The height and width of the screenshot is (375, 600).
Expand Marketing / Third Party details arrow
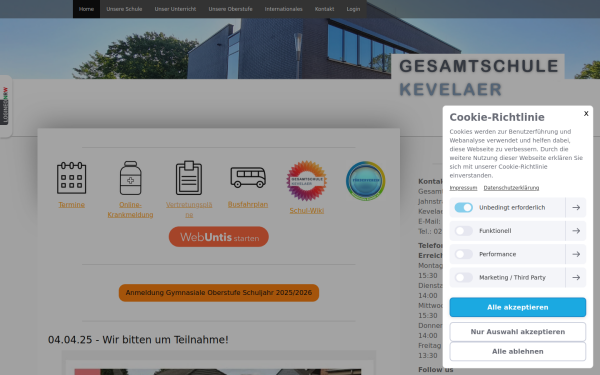tap(576, 277)
